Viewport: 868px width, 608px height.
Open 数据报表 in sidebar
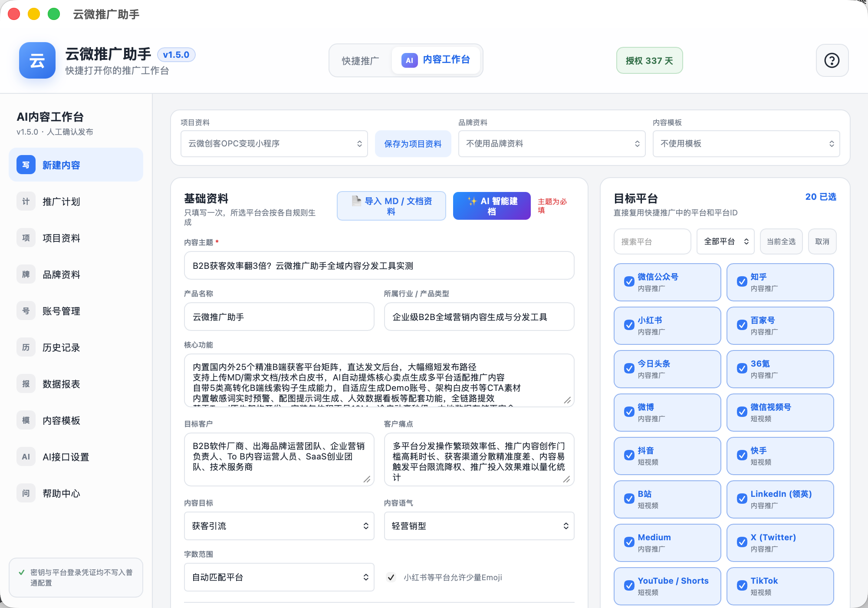pyautogui.click(x=76, y=384)
